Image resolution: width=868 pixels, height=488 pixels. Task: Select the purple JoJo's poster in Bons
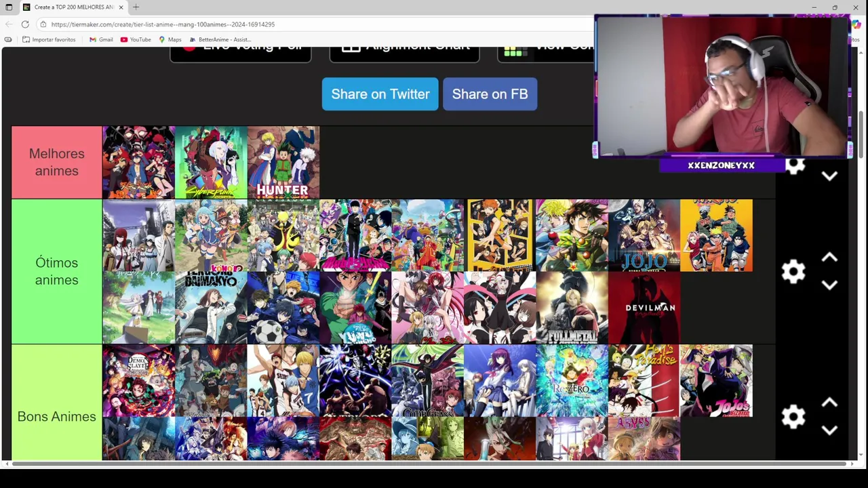(x=716, y=380)
